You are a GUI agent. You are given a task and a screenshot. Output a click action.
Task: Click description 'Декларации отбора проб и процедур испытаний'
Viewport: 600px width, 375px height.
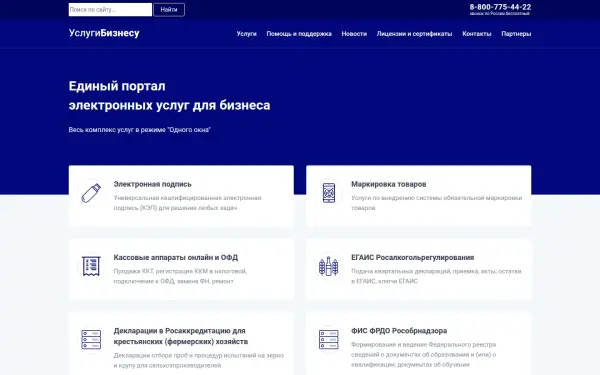click(199, 360)
